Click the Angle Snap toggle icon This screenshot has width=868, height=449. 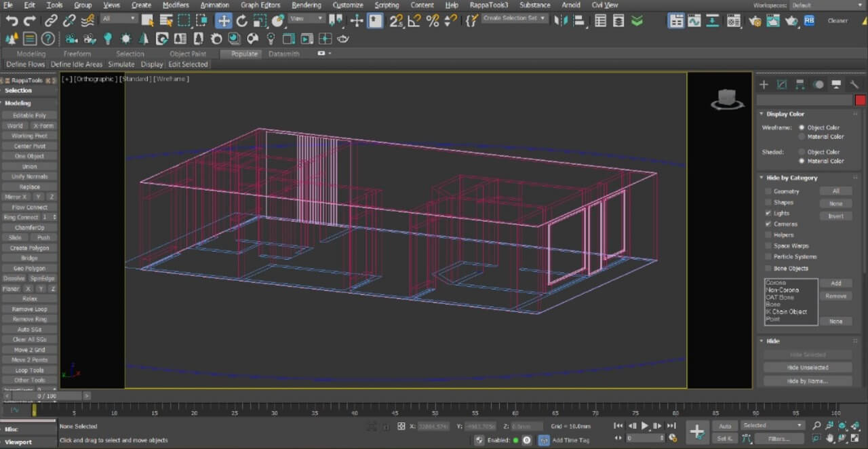(x=414, y=21)
